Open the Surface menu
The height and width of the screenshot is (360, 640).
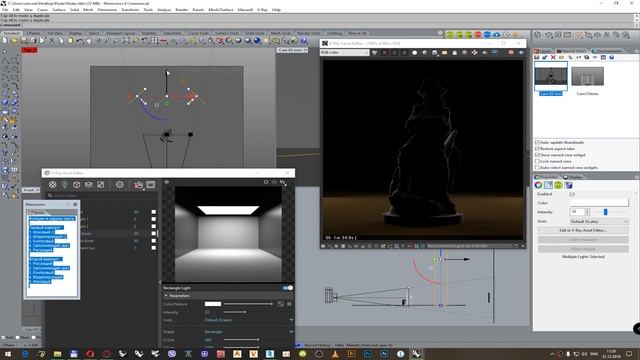[59, 9]
